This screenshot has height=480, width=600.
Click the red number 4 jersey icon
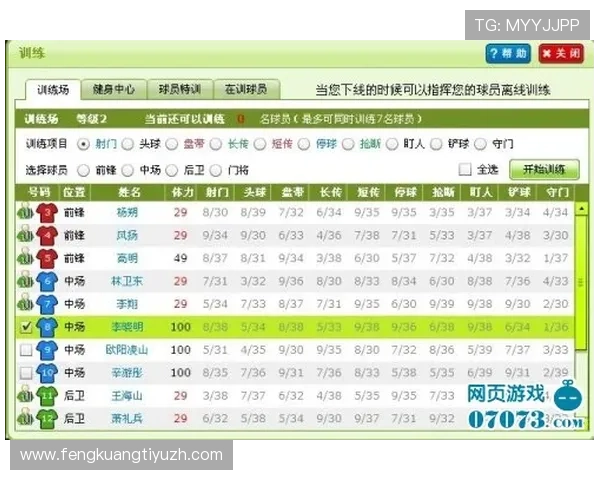47,235
